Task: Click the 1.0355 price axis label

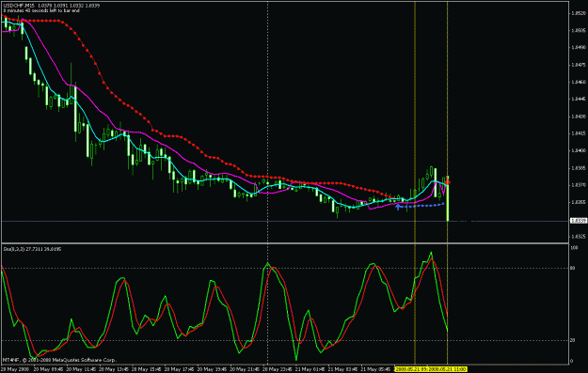Action: pos(578,202)
